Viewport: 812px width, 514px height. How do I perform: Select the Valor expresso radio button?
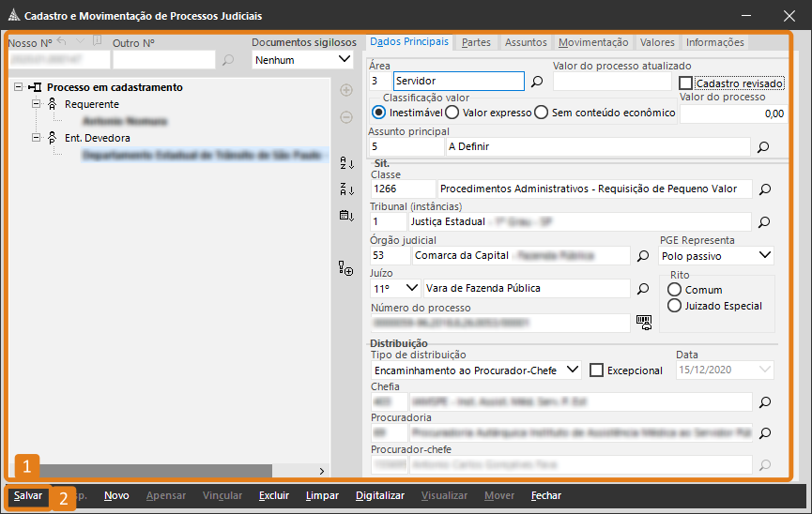point(452,113)
